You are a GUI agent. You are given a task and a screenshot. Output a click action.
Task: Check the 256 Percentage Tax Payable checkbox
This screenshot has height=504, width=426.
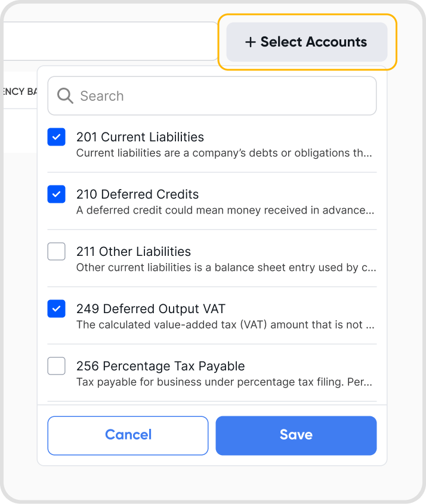click(x=56, y=366)
